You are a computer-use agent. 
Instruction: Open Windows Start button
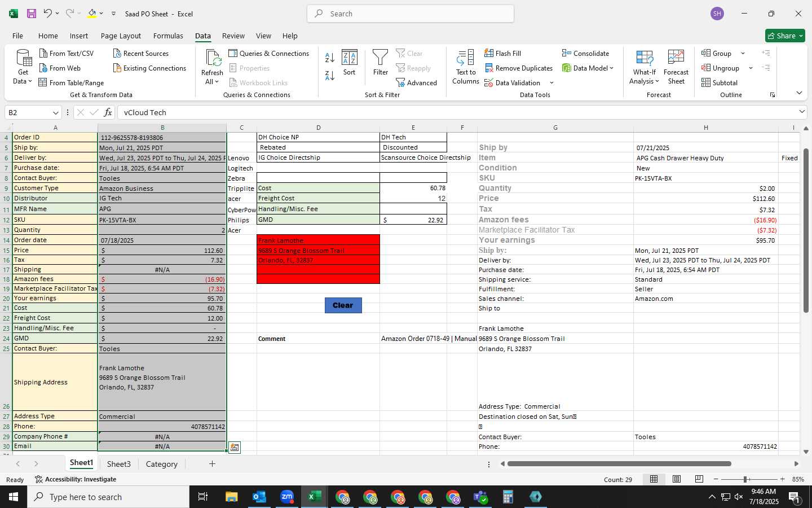coord(14,497)
